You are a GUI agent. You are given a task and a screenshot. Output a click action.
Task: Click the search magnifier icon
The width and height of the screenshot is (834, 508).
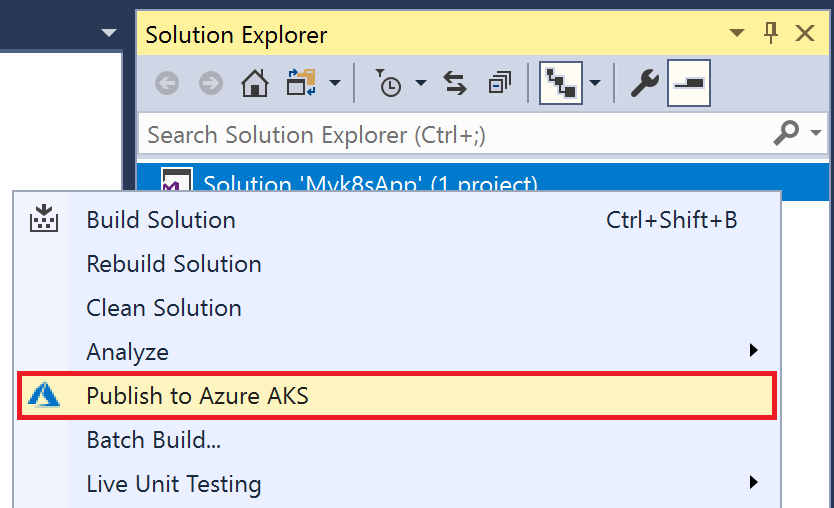click(786, 132)
